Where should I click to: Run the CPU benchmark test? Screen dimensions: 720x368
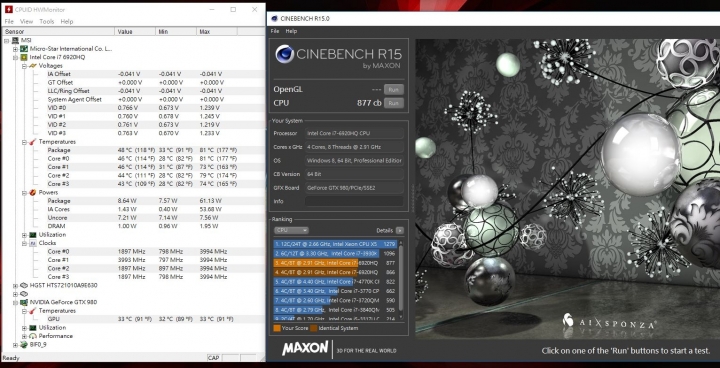[394, 103]
